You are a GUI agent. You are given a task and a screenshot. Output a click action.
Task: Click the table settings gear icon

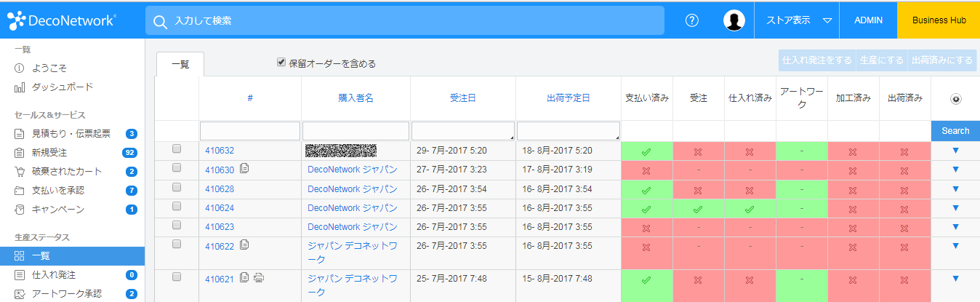click(955, 100)
